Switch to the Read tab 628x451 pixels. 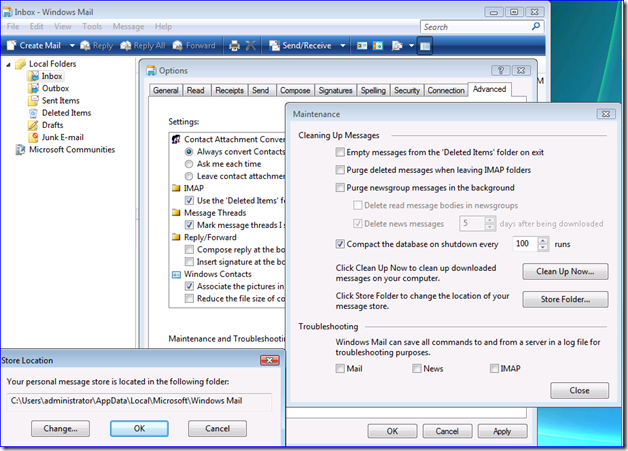(195, 91)
